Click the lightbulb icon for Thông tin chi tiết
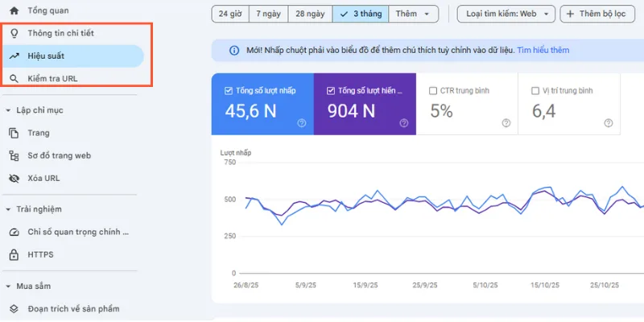Viewport: 644px width, 322px height. pos(14,33)
